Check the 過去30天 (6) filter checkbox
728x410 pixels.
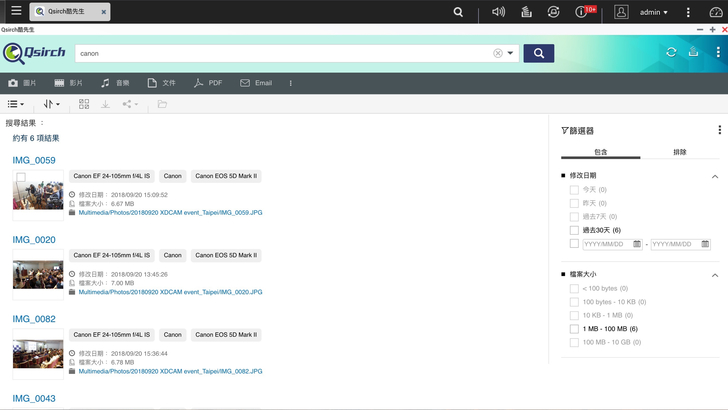574,230
